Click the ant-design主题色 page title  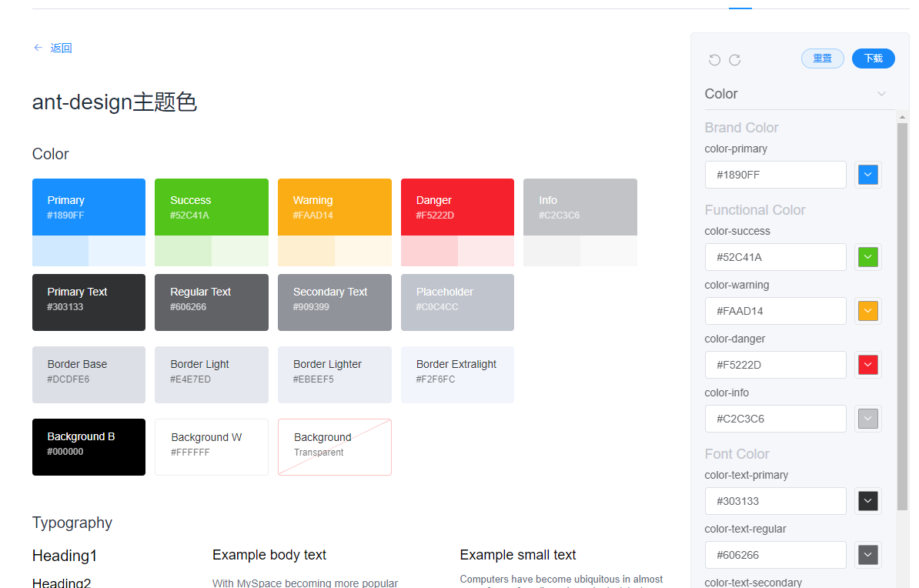point(114,102)
